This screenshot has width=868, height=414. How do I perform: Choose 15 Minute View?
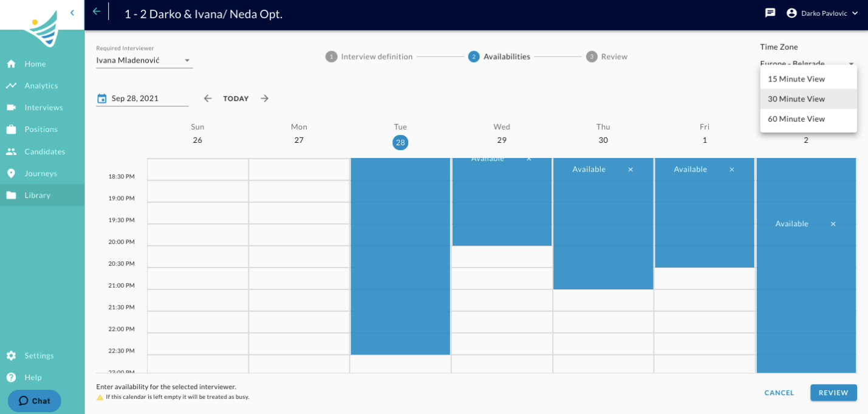coord(808,79)
